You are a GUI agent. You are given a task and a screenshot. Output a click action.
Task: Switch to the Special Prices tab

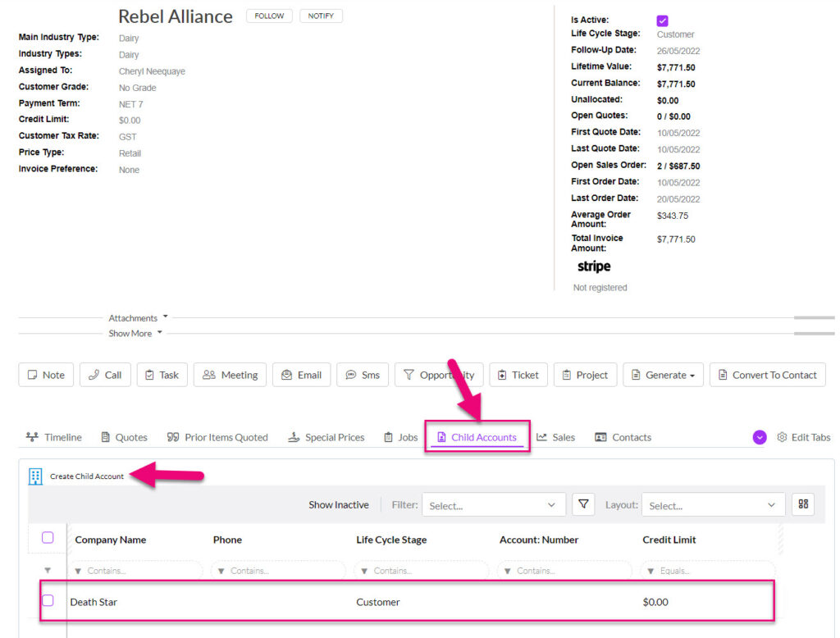(326, 437)
